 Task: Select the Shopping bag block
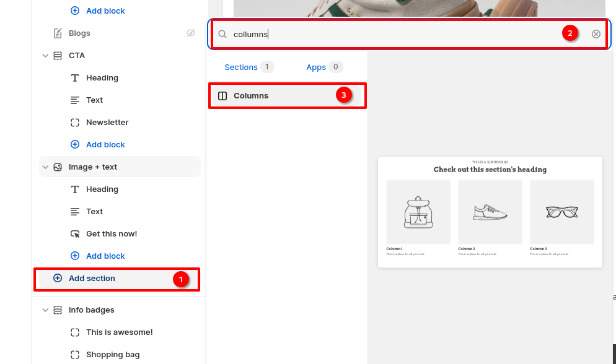113,355
